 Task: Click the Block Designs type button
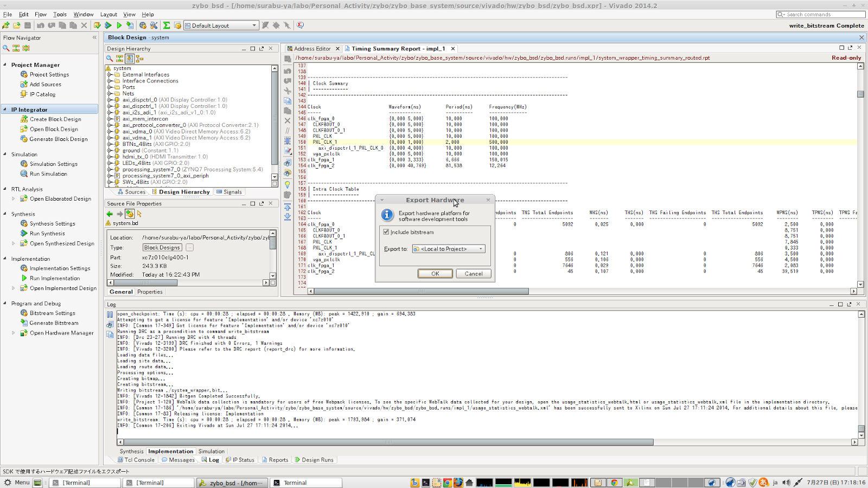pos(162,248)
